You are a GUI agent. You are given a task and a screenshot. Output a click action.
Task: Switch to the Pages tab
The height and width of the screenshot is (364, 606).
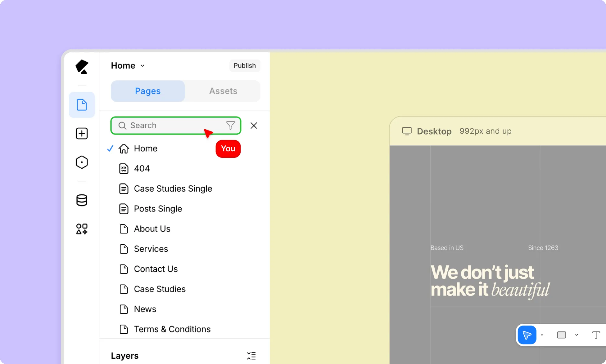(148, 91)
